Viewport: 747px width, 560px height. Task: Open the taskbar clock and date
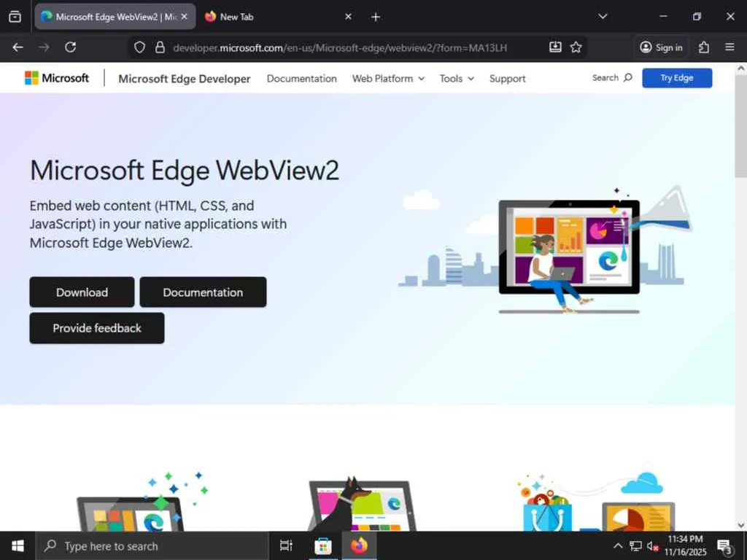tap(685, 545)
